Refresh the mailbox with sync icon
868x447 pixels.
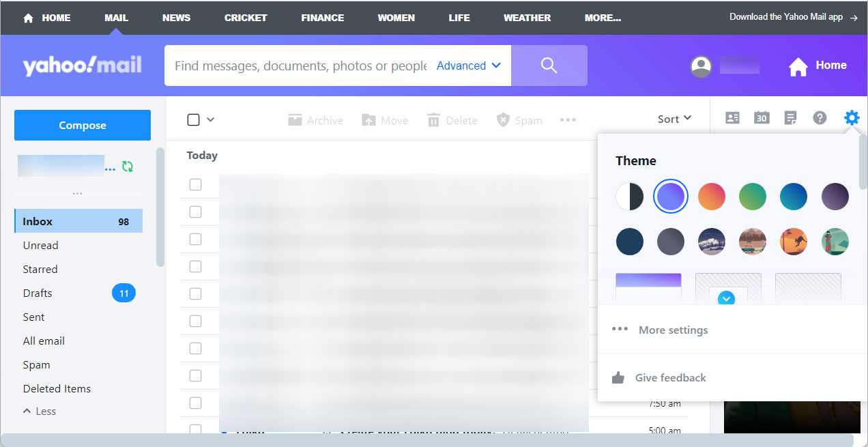[127, 166]
